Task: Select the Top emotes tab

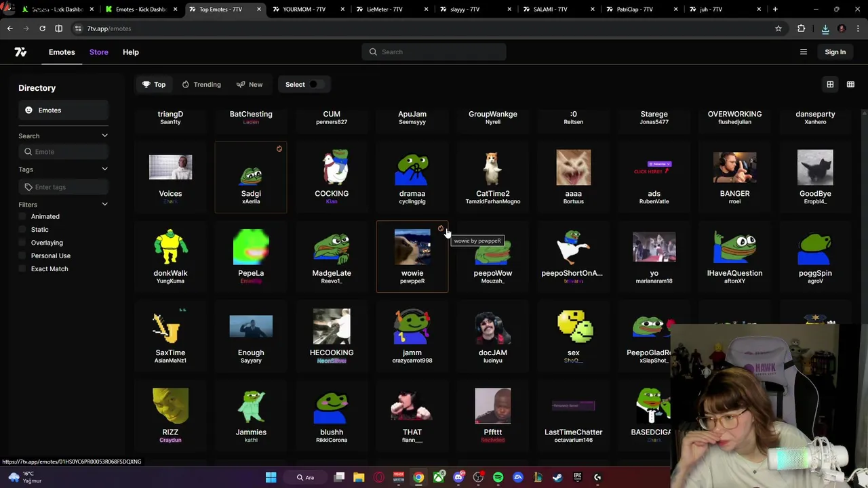Action: pos(154,85)
